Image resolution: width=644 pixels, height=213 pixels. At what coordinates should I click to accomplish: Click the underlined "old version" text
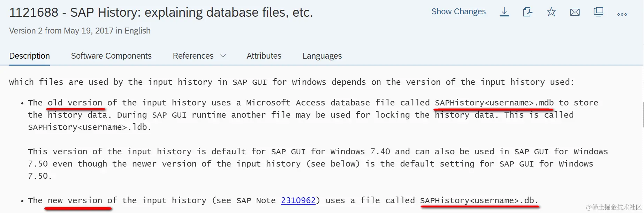75,103
